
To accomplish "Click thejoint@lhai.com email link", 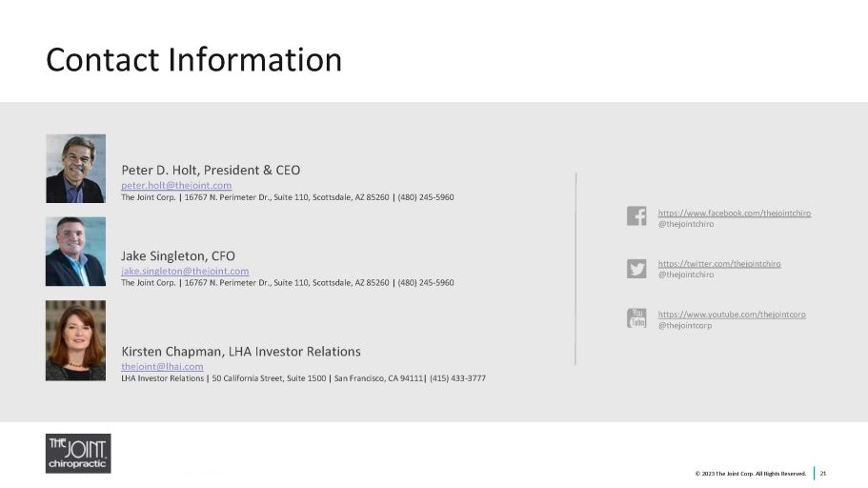I will pos(162,366).
